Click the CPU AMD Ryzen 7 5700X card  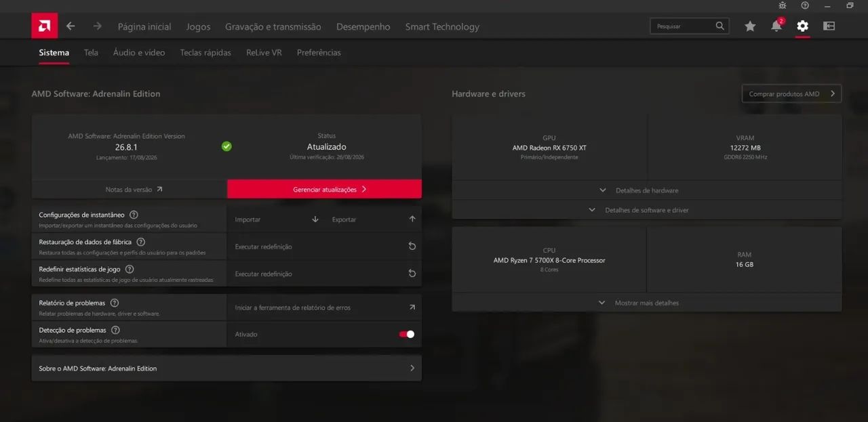pos(549,259)
